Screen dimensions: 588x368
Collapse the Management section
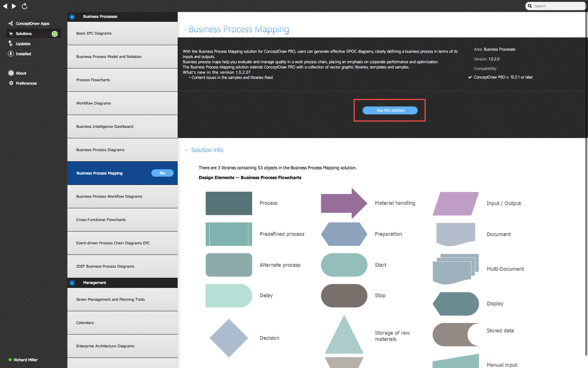pyautogui.click(x=72, y=282)
